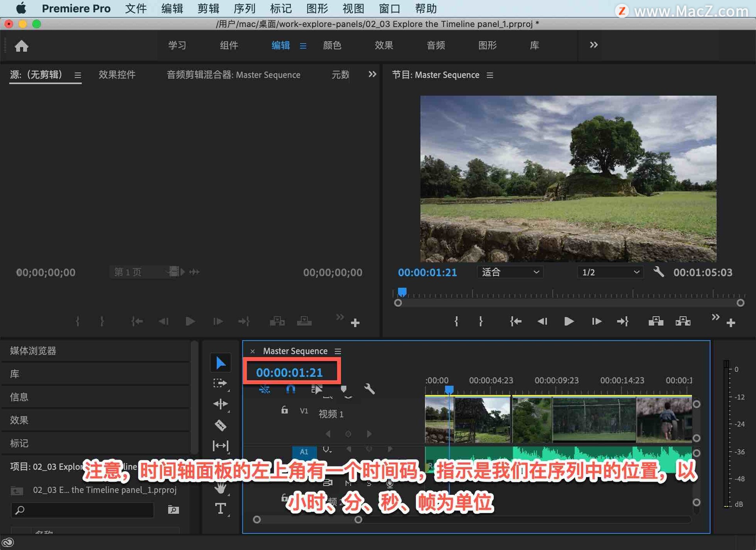Open the 序列 menu

pyautogui.click(x=245, y=8)
